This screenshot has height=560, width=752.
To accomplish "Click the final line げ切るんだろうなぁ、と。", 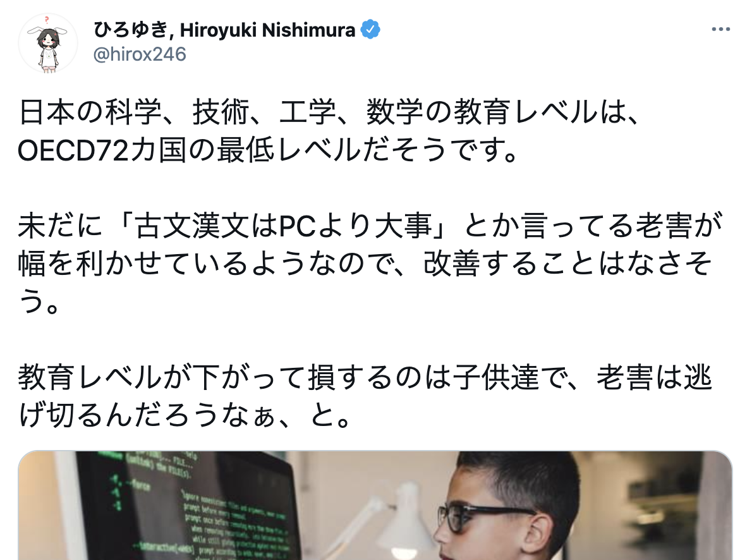I will pyautogui.click(x=185, y=415).
